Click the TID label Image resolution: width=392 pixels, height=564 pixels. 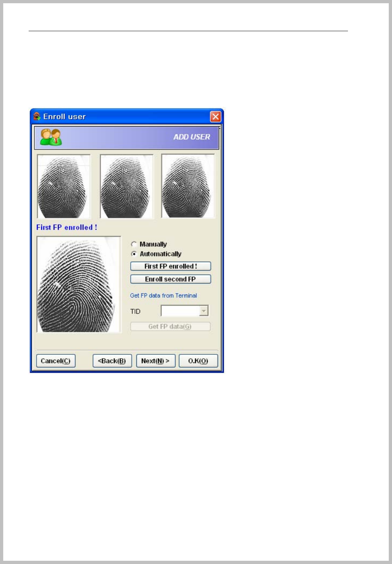pos(135,311)
